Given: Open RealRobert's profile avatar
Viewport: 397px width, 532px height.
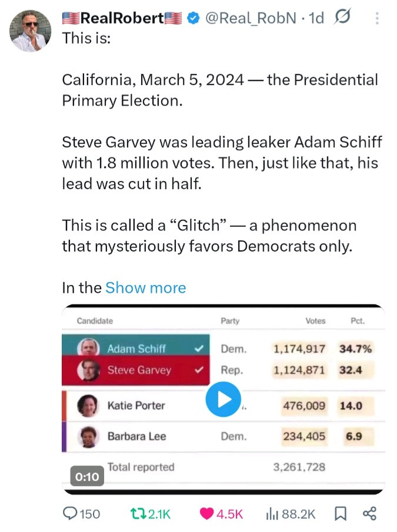Looking at the screenshot, I should click(31, 31).
